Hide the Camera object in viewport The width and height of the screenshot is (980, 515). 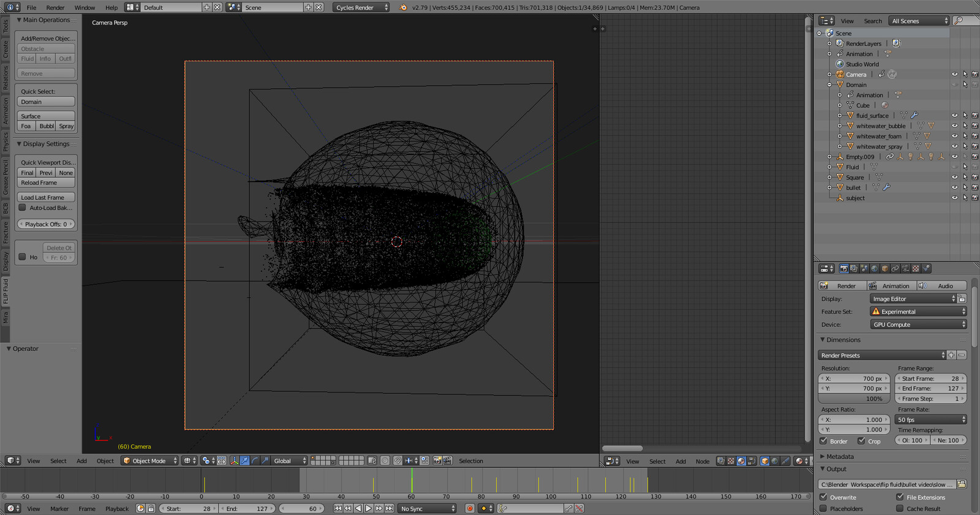[954, 74]
